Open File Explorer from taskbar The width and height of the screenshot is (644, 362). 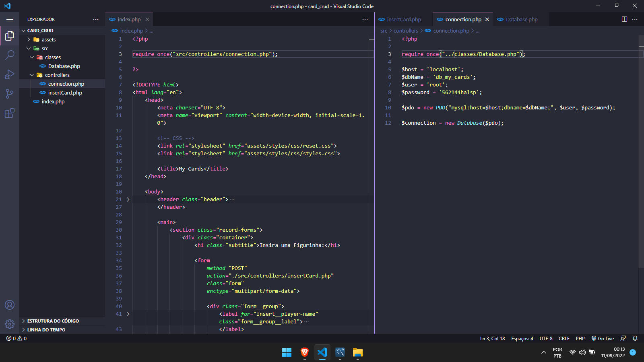358,353
